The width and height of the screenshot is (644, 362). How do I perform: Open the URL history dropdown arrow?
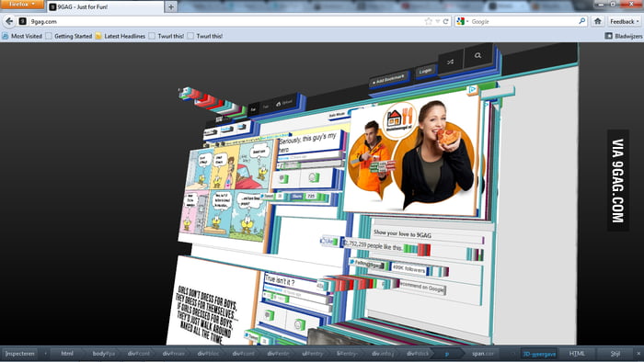click(x=438, y=21)
